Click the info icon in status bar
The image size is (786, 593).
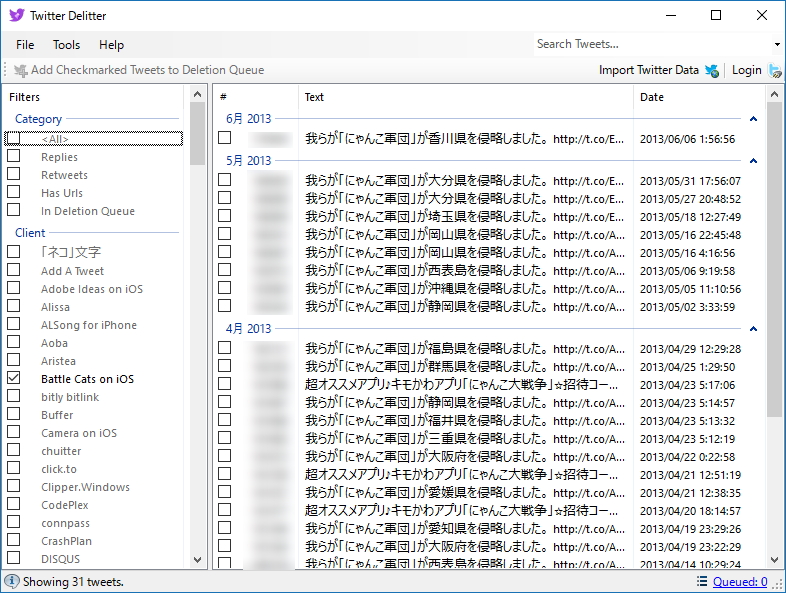coord(12,581)
